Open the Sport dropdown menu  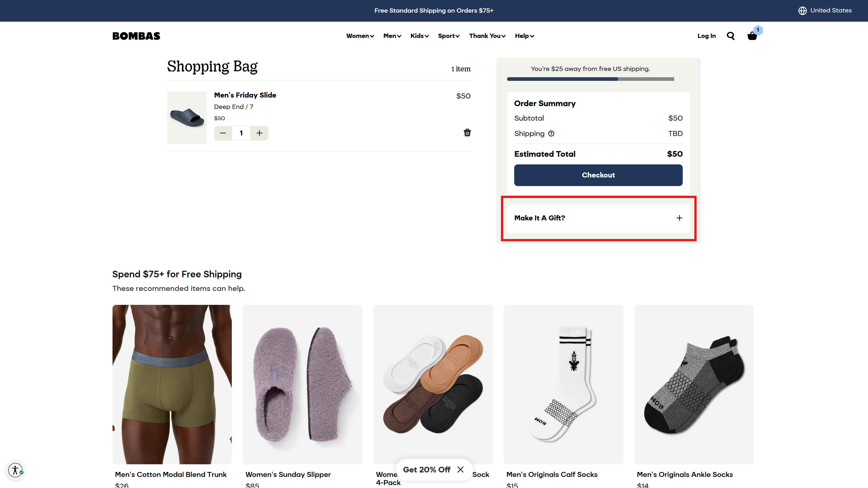tap(448, 36)
